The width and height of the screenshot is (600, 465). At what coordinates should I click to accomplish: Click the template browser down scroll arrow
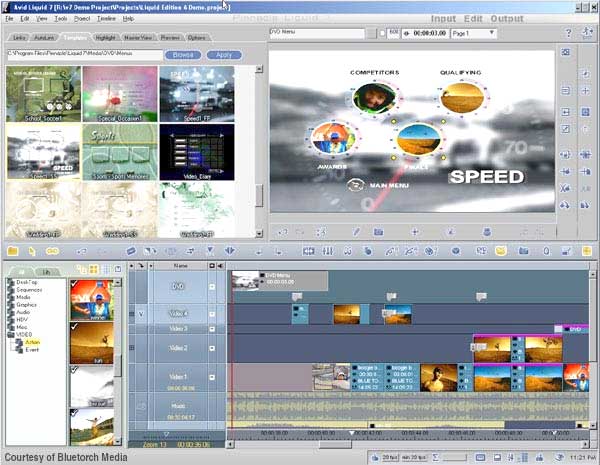[259, 233]
